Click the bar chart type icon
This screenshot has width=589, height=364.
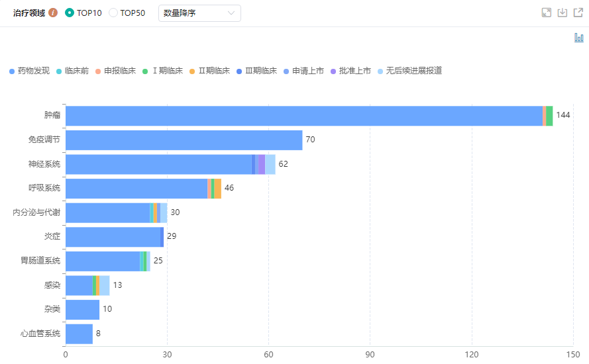coord(578,38)
